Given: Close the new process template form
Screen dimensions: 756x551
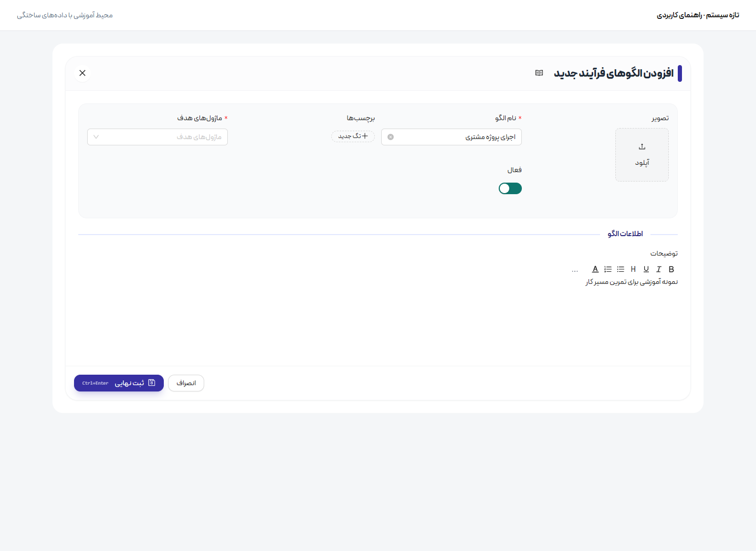Looking at the screenshot, I should [82, 73].
